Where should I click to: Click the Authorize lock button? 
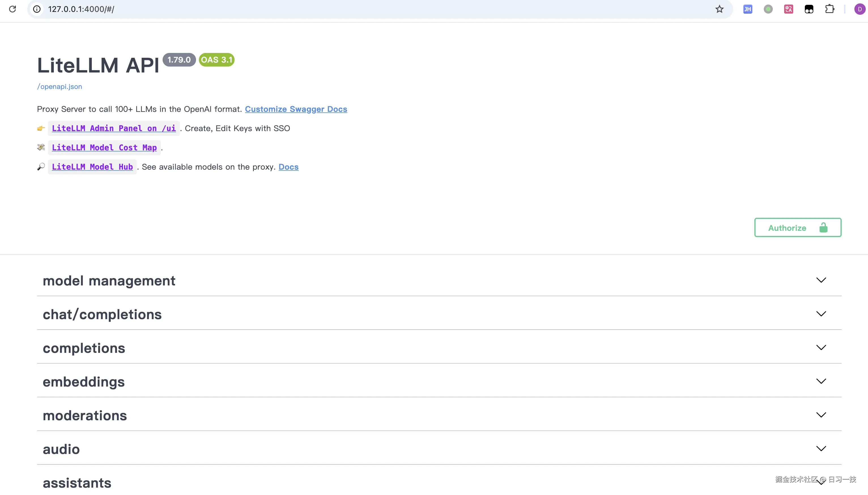point(798,227)
